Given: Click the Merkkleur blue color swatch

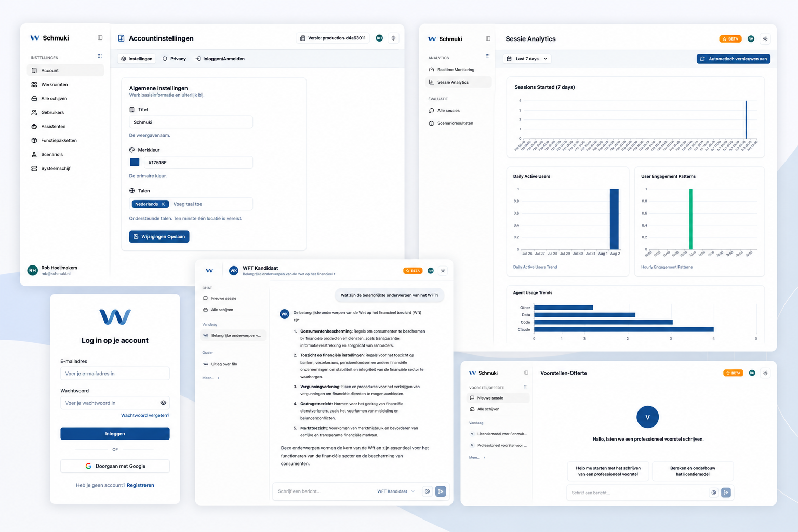Looking at the screenshot, I should (x=135, y=163).
